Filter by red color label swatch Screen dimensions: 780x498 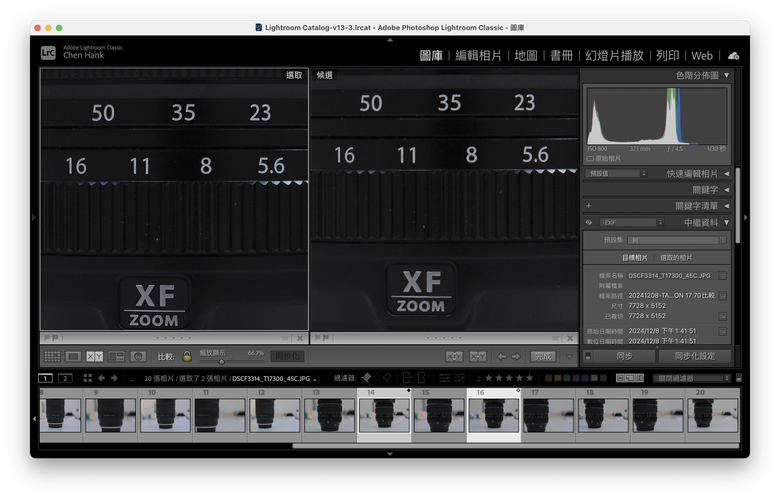point(549,378)
